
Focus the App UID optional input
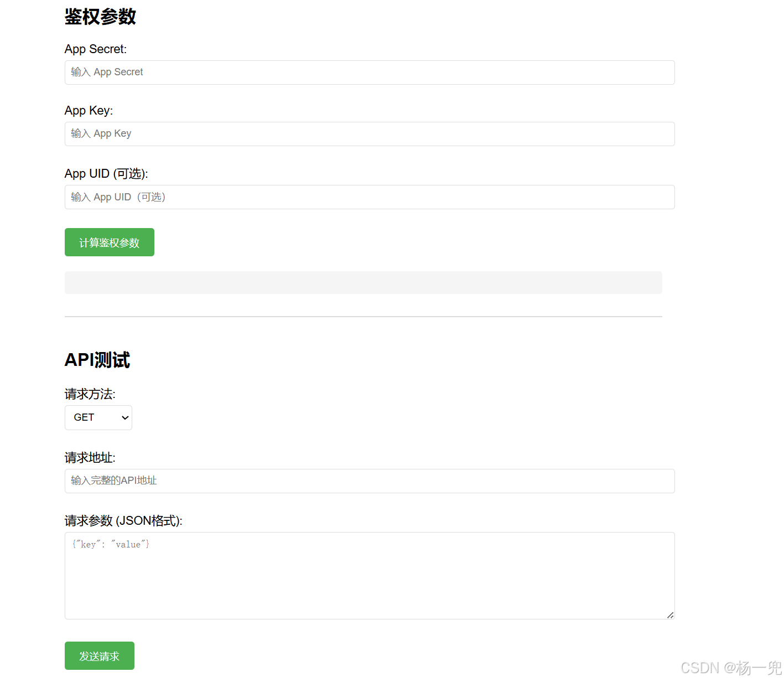click(x=369, y=197)
